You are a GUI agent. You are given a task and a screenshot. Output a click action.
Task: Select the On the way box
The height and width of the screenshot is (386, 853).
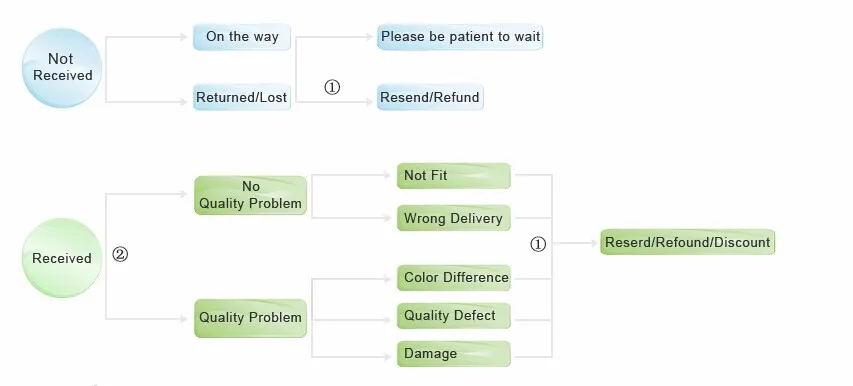point(242,37)
